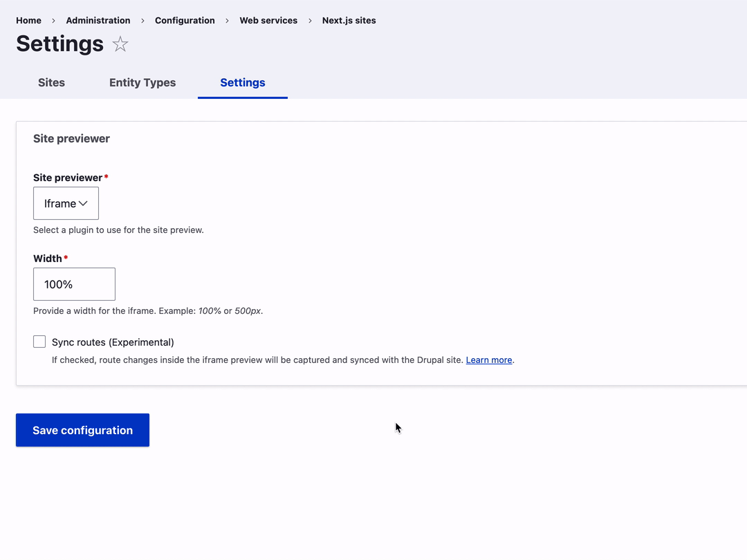The image size is (747, 560).
Task: Open the Entity Types tab
Action: (142, 82)
